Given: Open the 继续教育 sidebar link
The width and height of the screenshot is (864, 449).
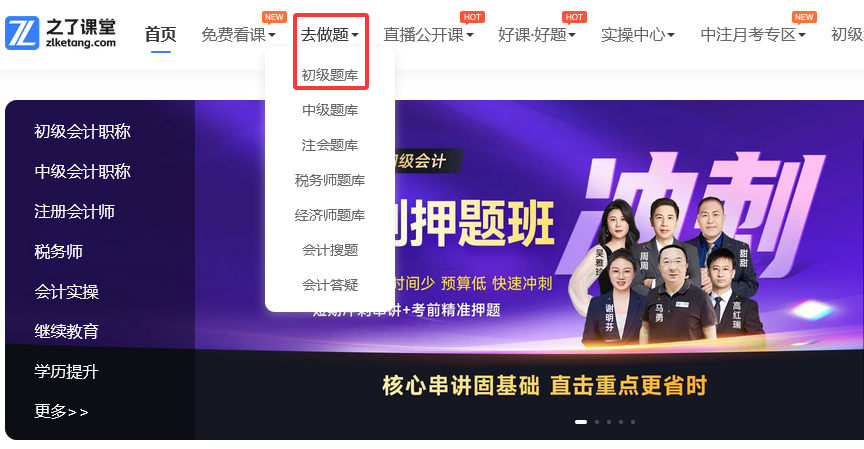Looking at the screenshot, I should (x=66, y=331).
